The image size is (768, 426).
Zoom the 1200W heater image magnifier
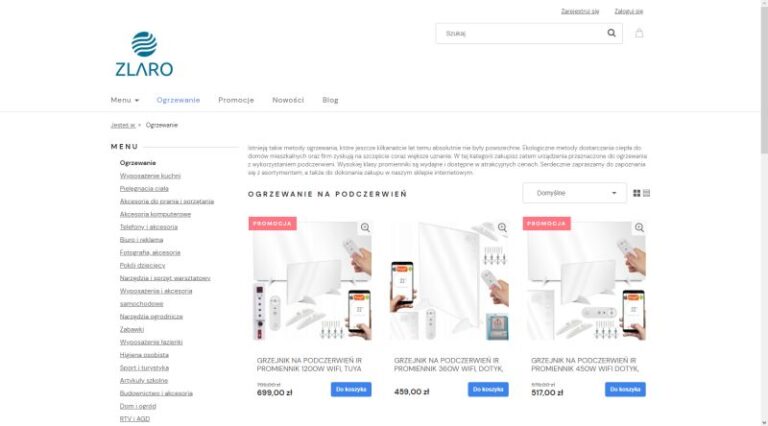coord(365,227)
